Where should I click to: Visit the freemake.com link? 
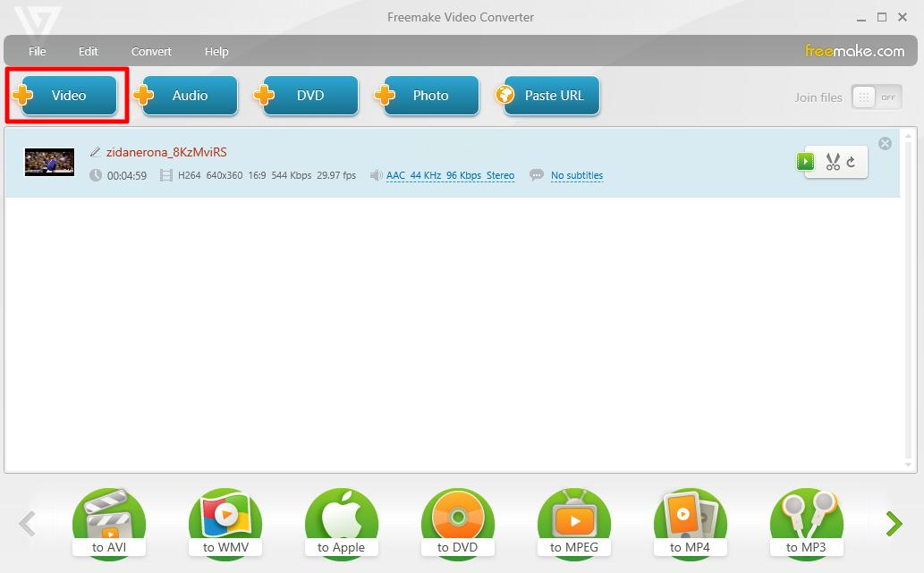(854, 51)
